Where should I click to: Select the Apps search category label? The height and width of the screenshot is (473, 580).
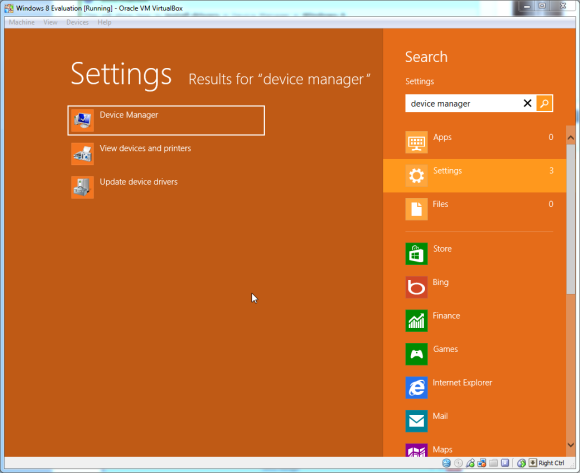pyautogui.click(x=442, y=137)
